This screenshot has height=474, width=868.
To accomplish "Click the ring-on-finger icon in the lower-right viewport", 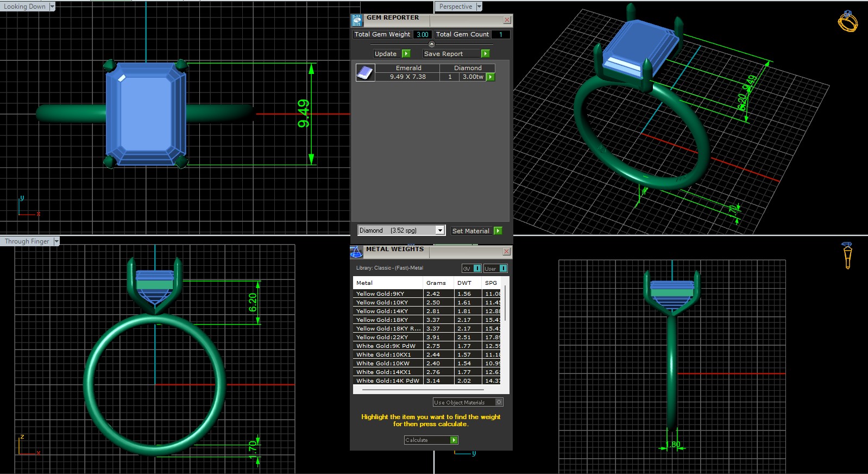I will tap(847, 255).
